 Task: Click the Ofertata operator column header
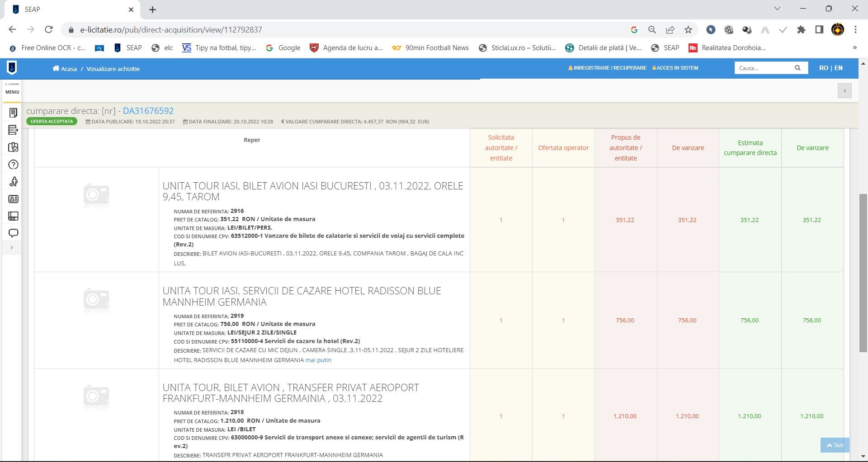click(563, 148)
